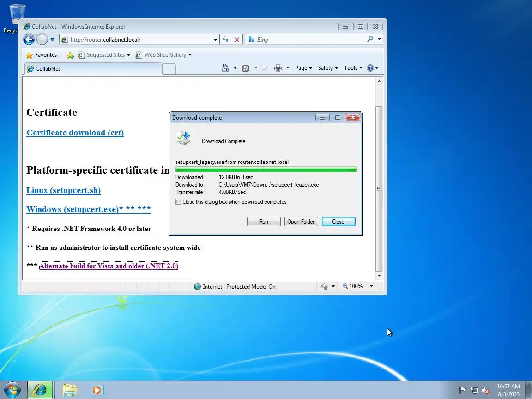Expand the zoom level dropdown arrow

click(x=371, y=287)
